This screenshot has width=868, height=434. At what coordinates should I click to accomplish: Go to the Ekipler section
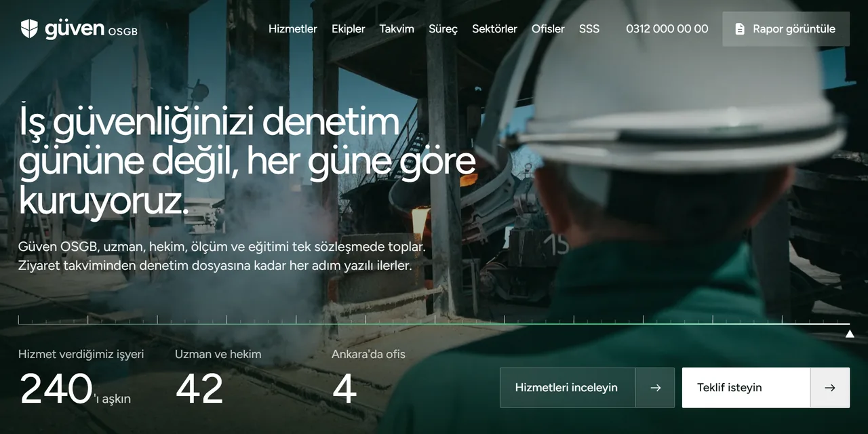(349, 29)
